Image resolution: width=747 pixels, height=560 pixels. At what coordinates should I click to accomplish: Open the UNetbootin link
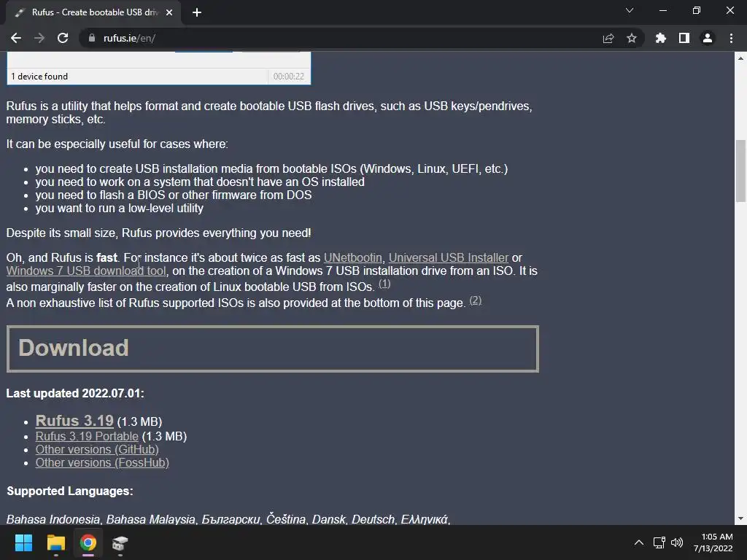point(353,257)
